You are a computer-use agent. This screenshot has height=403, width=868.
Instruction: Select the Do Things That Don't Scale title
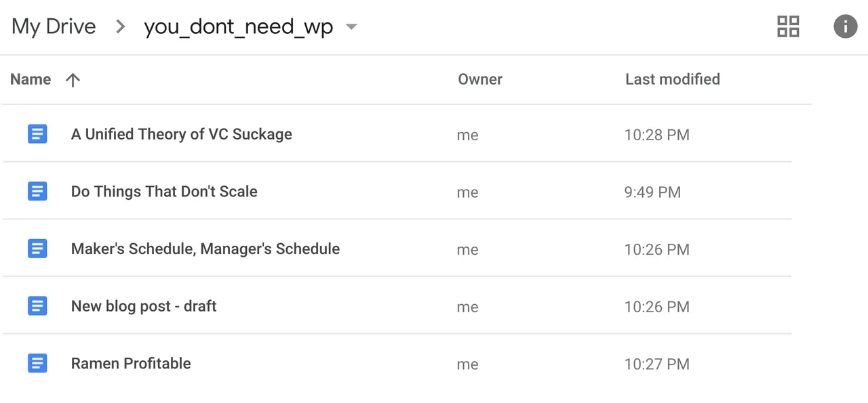click(x=164, y=192)
